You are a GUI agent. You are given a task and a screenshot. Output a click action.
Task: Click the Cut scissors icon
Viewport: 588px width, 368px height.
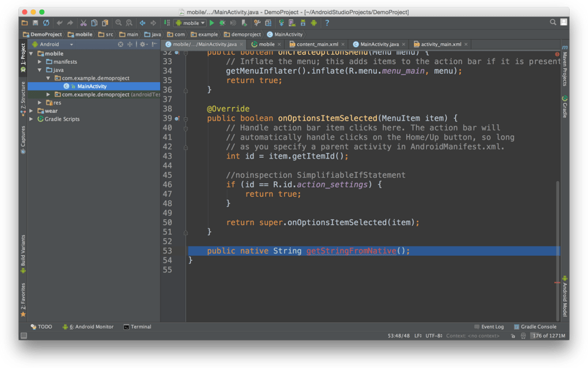click(x=83, y=23)
